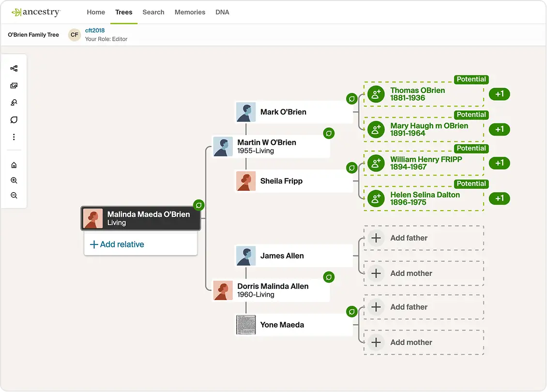This screenshot has width=547, height=392.
Task: Switch to the tree pedigree view icon
Action: pos(14,68)
